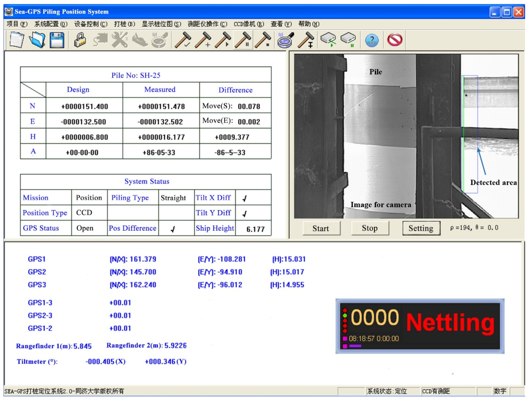Click the new project document icon
532x401 pixels.
pyautogui.click(x=17, y=40)
